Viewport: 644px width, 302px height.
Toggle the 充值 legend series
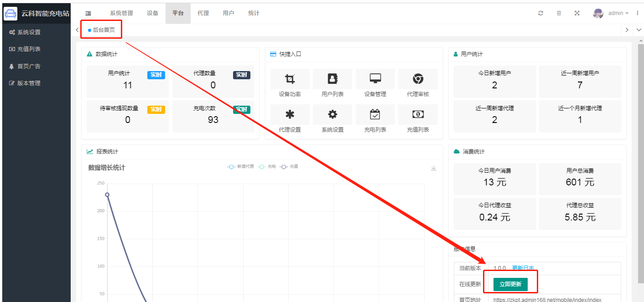coord(289,167)
